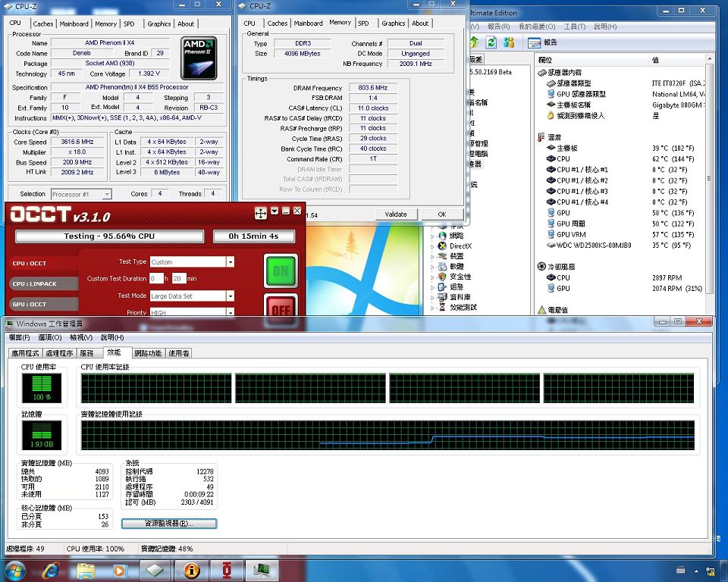Open the OCCT title bar down-arrow menu
This screenshot has width=728, height=582.
click(275, 211)
